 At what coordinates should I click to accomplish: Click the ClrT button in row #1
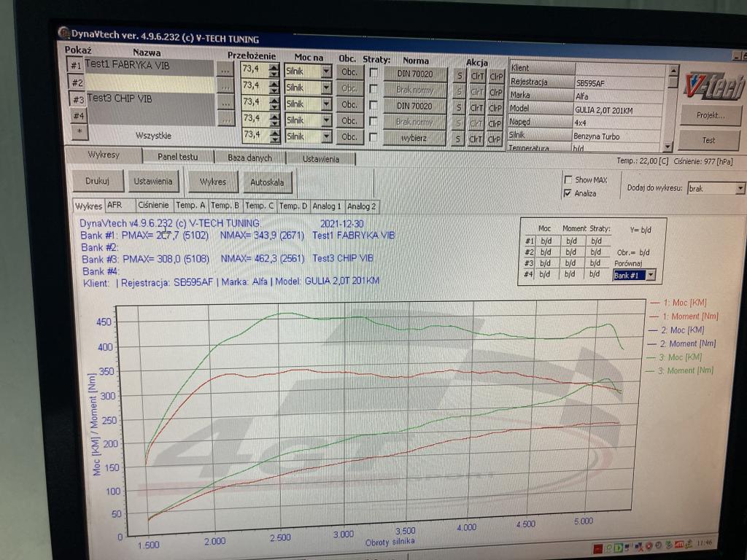click(477, 76)
